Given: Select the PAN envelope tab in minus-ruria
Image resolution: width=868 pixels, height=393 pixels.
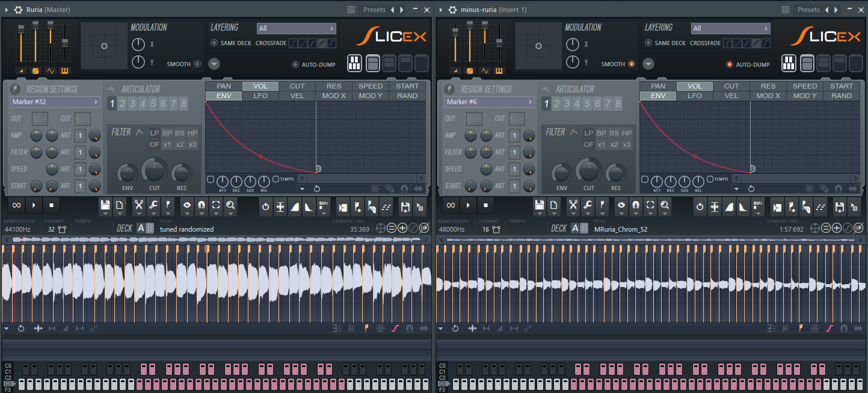Looking at the screenshot, I should pos(657,86).
